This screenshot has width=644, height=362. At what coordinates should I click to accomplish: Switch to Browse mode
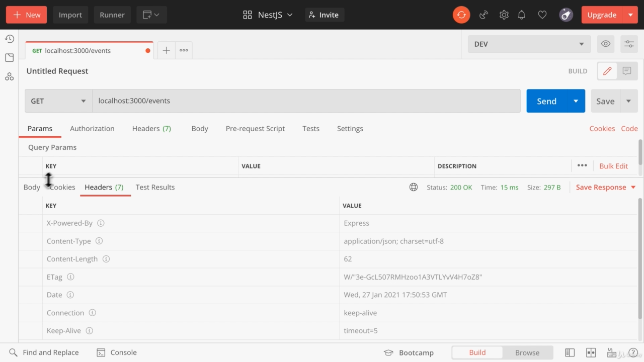click(x=527, y=352)
